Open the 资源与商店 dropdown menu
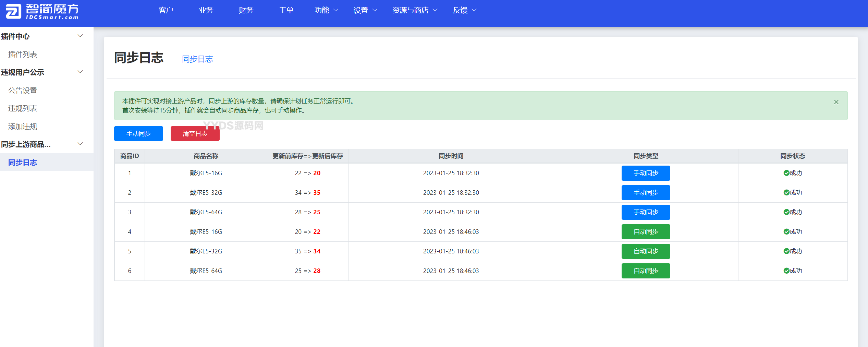This screenshot has width=868, height=347. [x=415, y=10]
